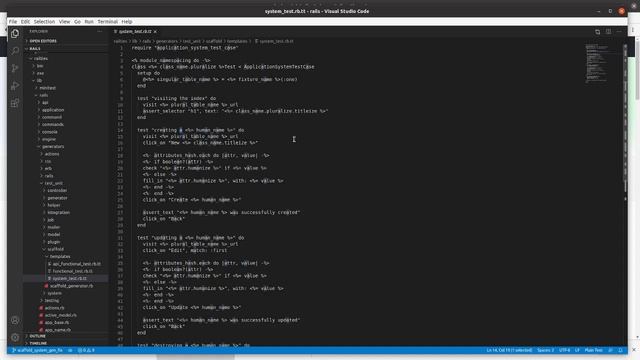The image size is (640, 360).
Task: Open Explorer's more actions ellipsis
Action: (x=100, y=31)
